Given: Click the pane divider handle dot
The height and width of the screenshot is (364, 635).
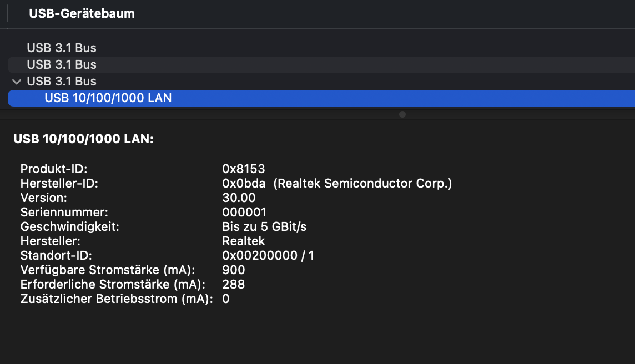Looking at the screenshot, I should tap(402, 114).
